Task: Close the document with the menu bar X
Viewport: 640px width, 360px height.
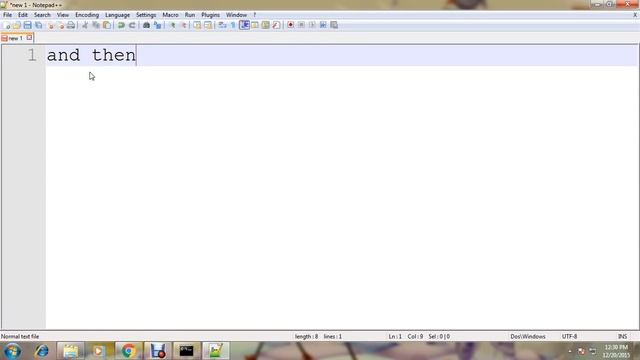Action: click(635, 15)
